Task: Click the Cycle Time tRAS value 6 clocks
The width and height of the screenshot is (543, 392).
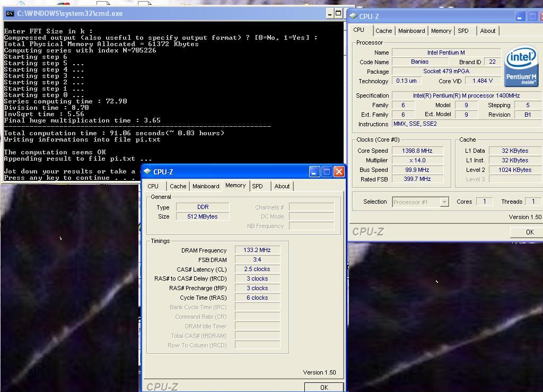Action: pos(257,298)
